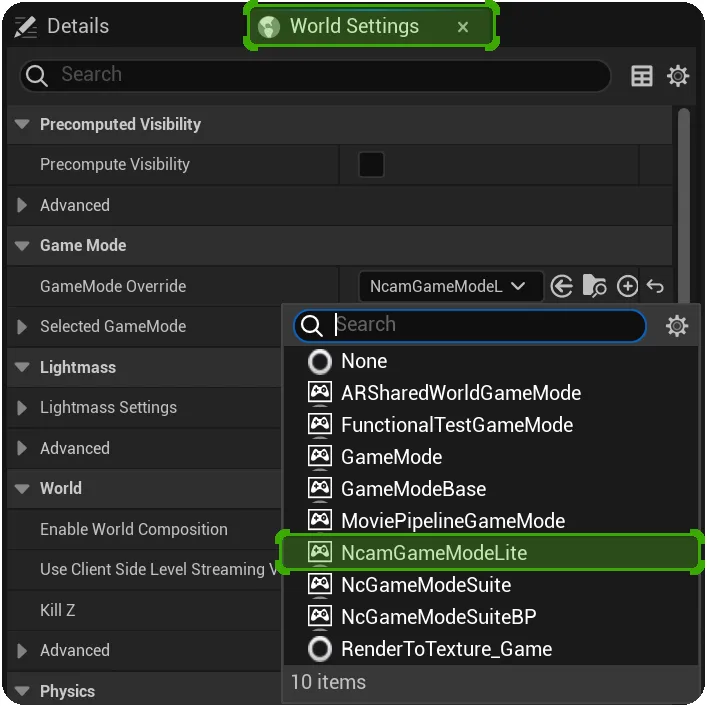Collapse the Physics section
This screenshot has width=707, height=707.
tap(22, 691)
